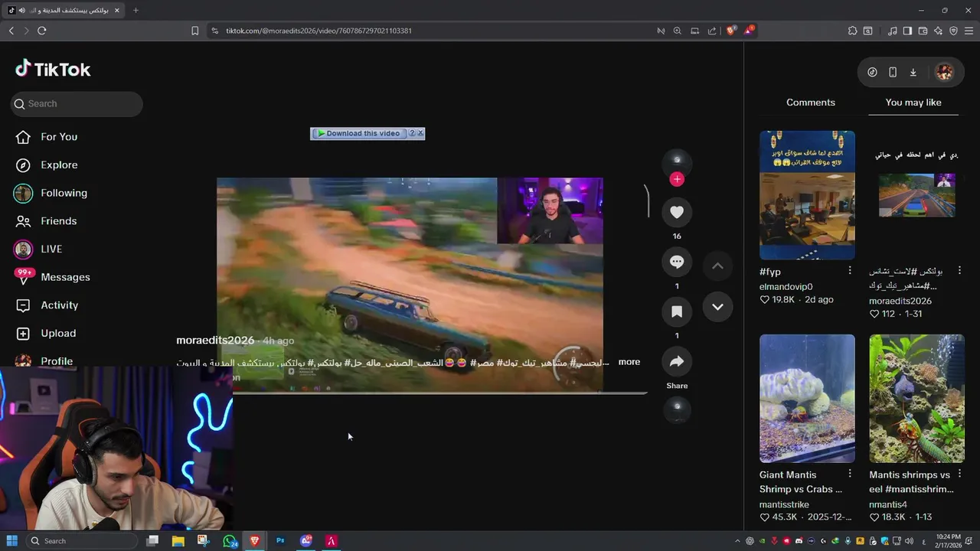
Task: Click the phone get-app icon
Action: [893, 72]
